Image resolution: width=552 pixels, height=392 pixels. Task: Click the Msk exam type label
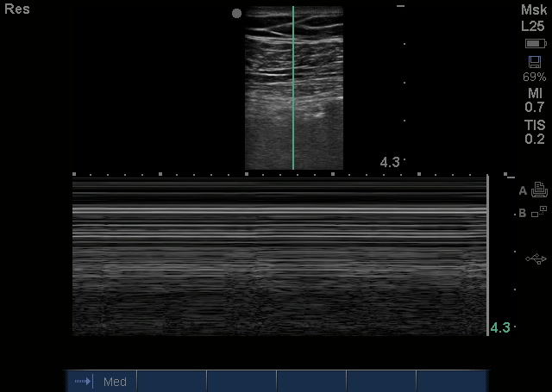pos(534,9)
